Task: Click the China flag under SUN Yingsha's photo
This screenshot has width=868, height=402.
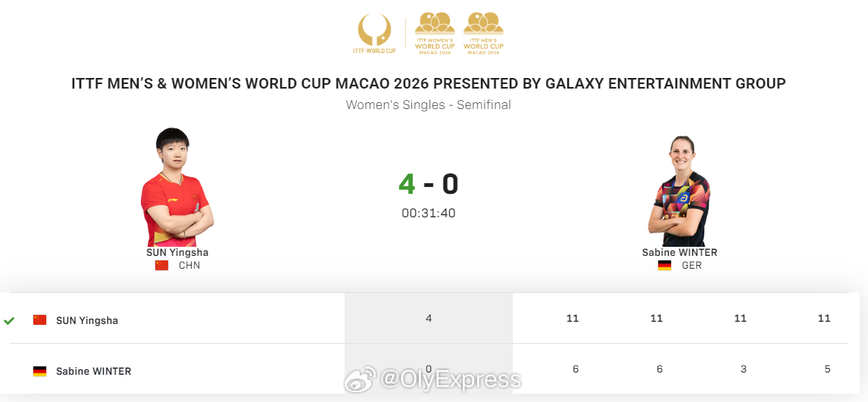Action: 161,266
